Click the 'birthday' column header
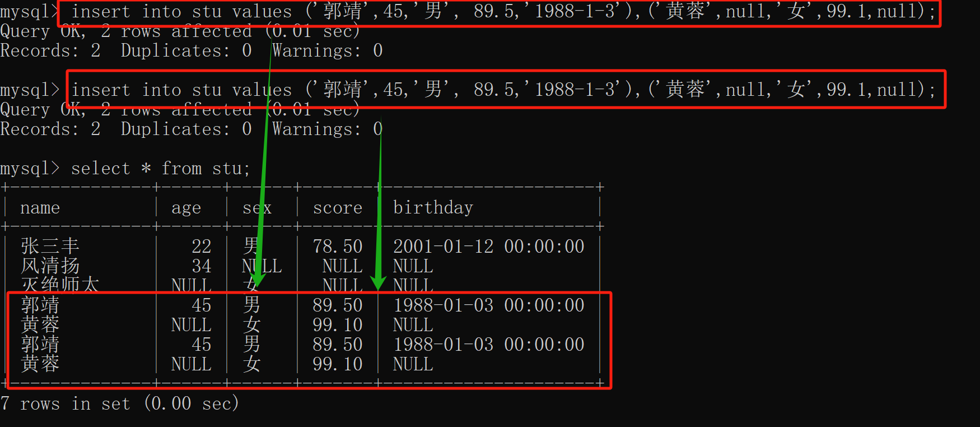Screen dimensions: 980x427 pos(433,208)
